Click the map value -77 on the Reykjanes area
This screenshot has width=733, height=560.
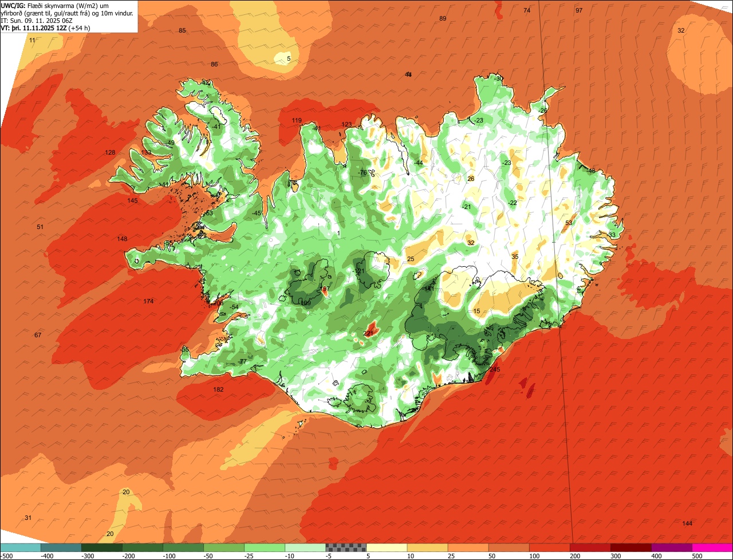242,361
